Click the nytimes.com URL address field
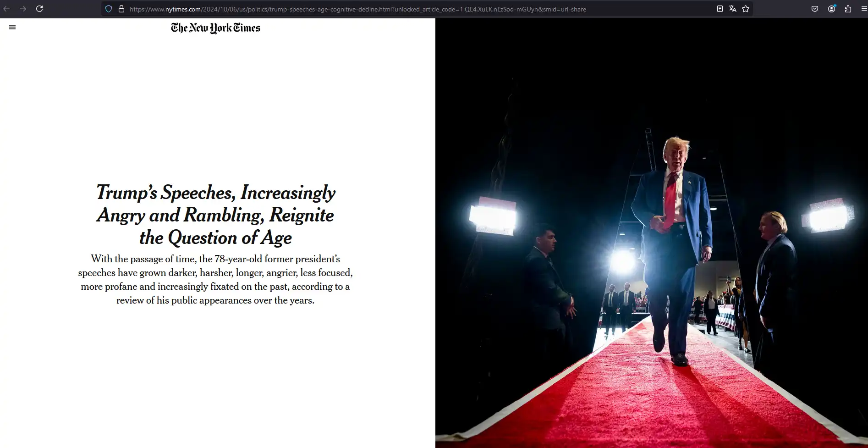This screenshot has height=448, width=868. [357, 9]
